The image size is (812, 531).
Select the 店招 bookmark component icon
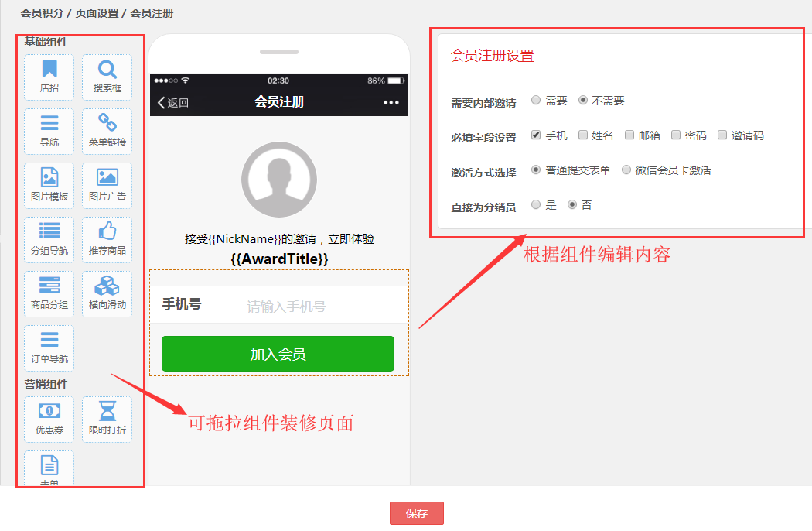point(49,77)
